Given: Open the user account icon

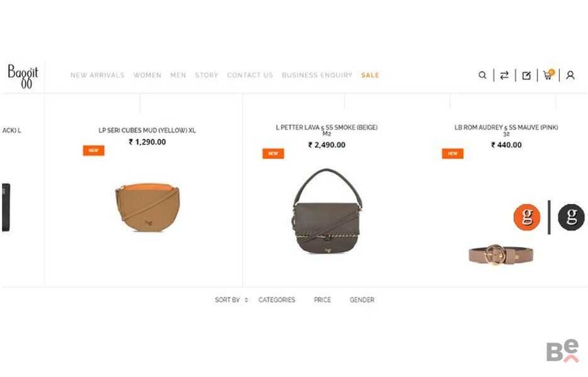Looking at the screenshot, I should [570, 75].
